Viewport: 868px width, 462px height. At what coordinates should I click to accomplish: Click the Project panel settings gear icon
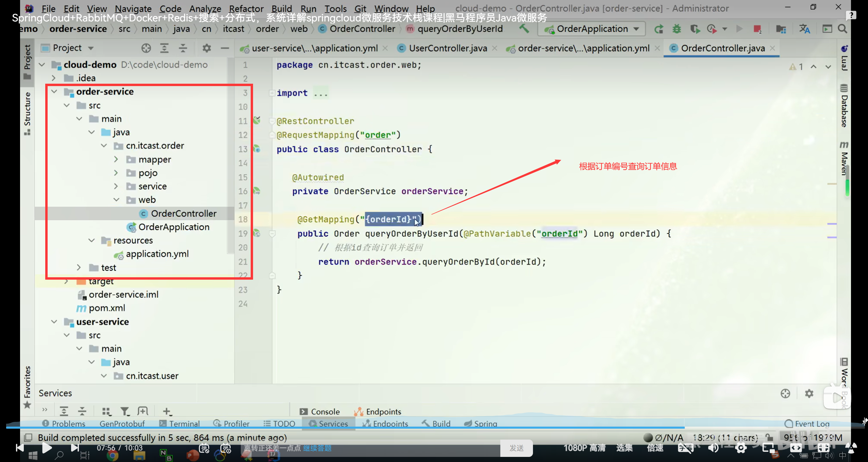(x=206, y=48)
